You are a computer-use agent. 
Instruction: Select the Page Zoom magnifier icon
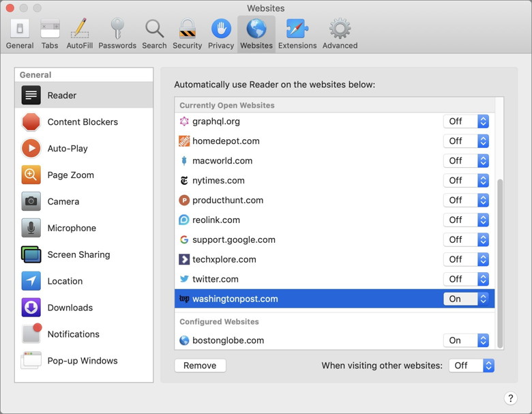tap(31, 175)
